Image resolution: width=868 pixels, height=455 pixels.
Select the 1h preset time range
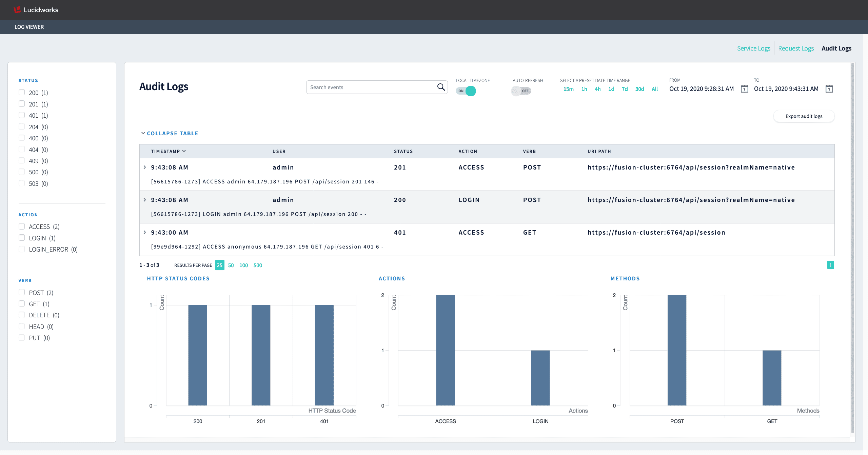[x=584, y=89]
